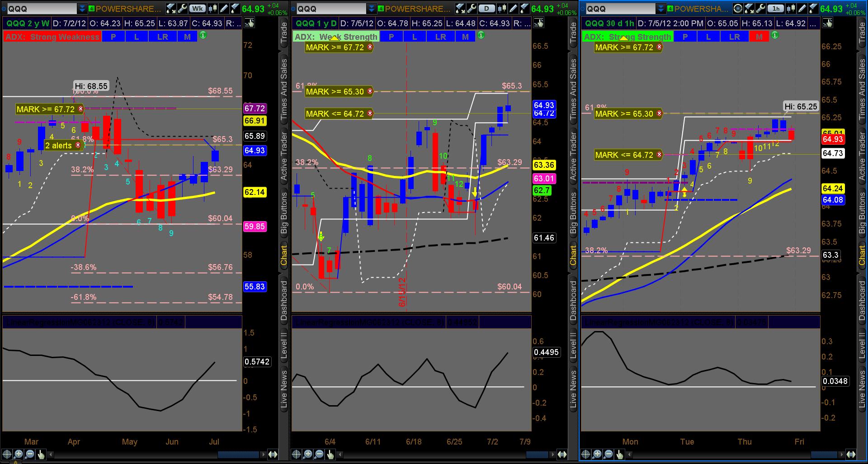Toggle LR label button in weekly chart
Screen dimensions: 868x464
coord(162,37)
